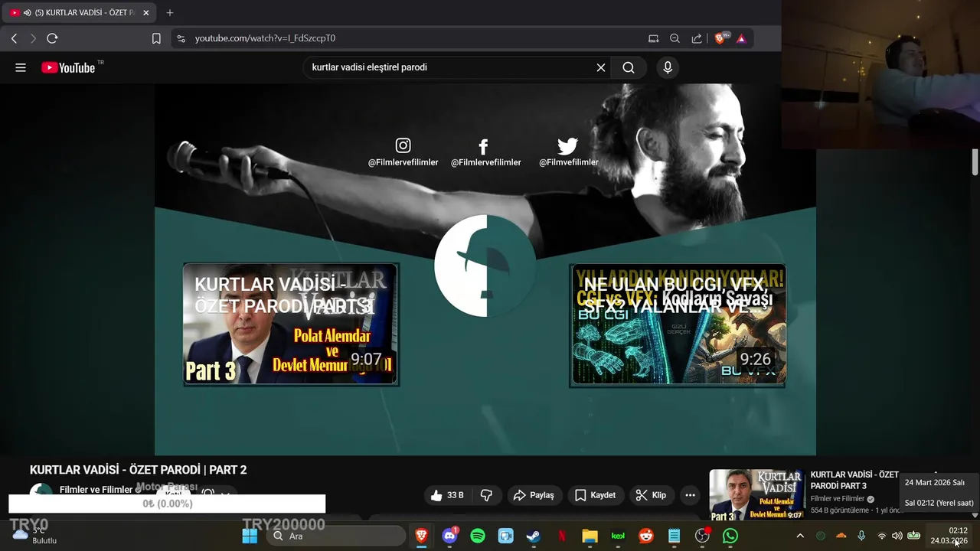Open Discord from the taskbar
This screenshot has width=980, height=551.
(x=450, y=536)
